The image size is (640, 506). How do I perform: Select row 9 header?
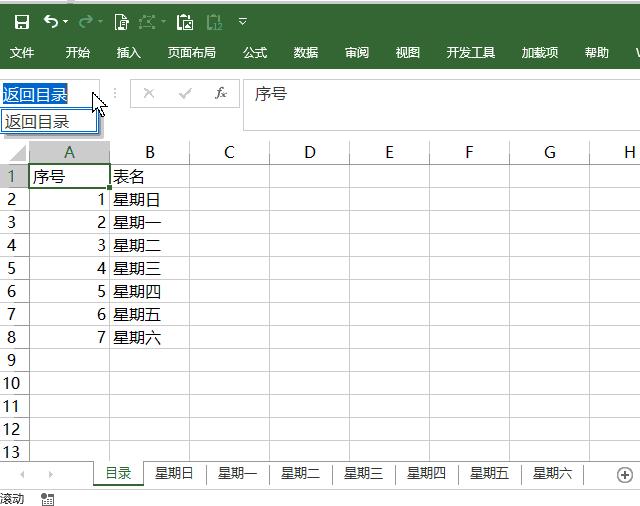(x=14, y=360)
